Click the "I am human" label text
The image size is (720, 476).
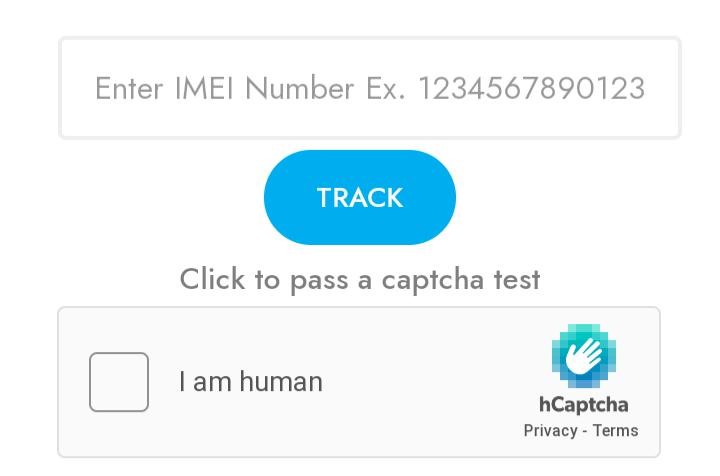tap(250, 382)
